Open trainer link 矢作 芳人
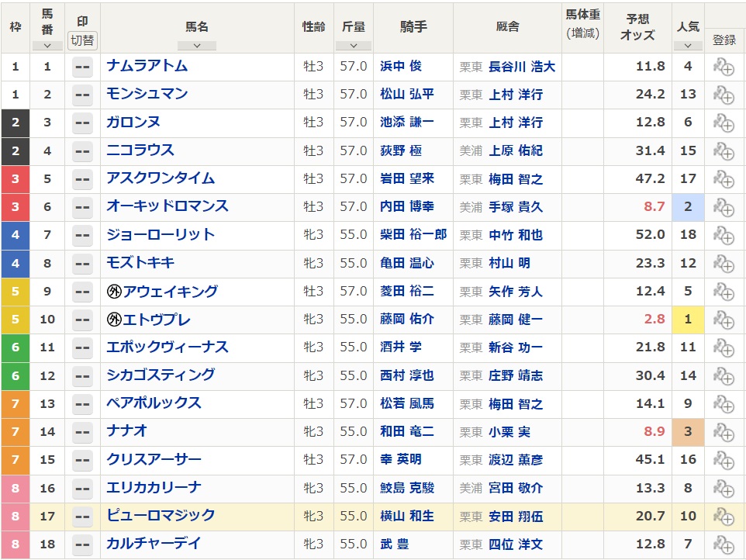The image size is (746, 560). pyautogui.click(x=515, y=292)
